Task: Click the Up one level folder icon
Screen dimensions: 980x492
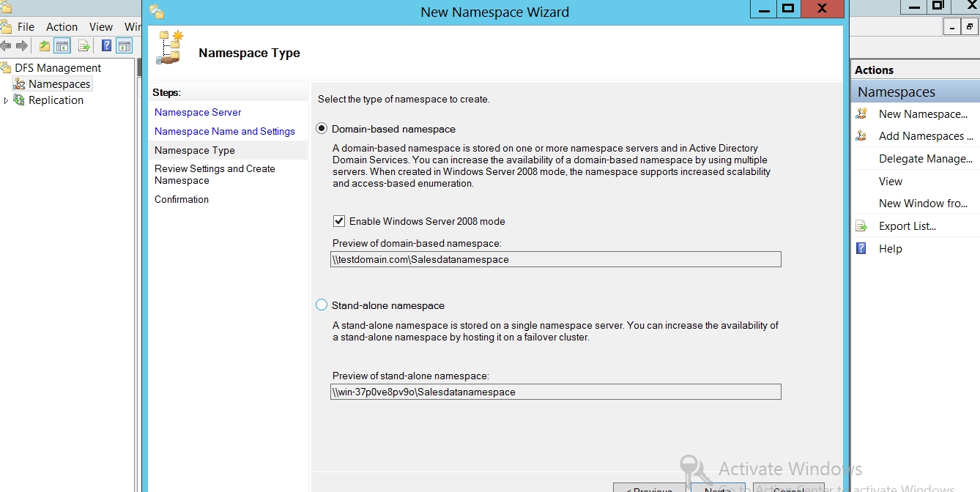Action: [45, 46]
